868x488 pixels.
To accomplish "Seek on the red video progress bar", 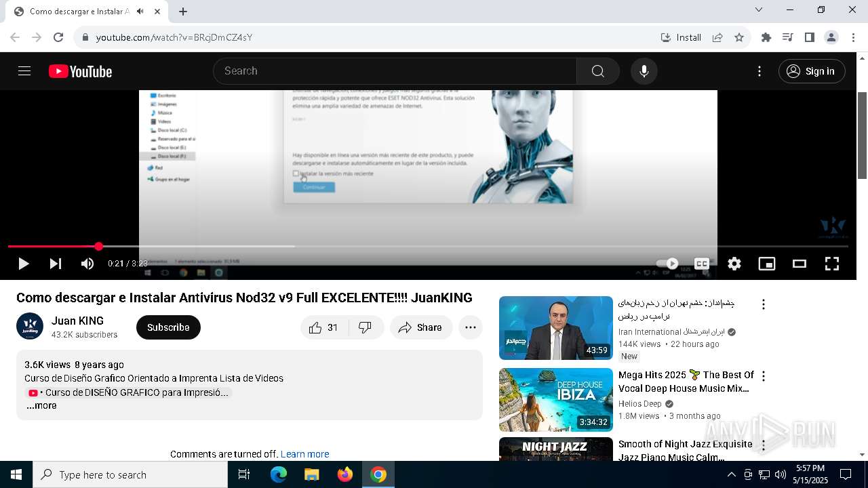I will point(428,246).
